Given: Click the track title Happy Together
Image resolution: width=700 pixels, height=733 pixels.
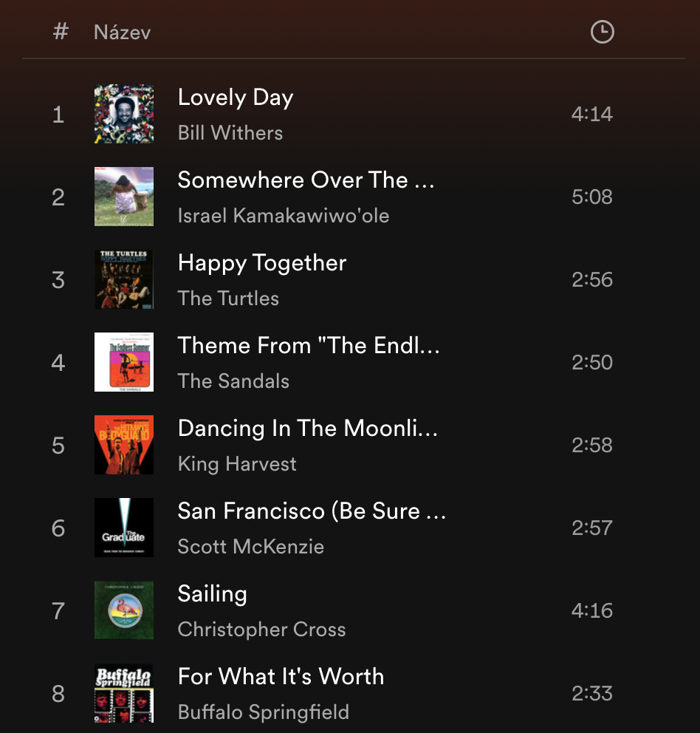Looking at the screenshot, I should tap(262, 263).
